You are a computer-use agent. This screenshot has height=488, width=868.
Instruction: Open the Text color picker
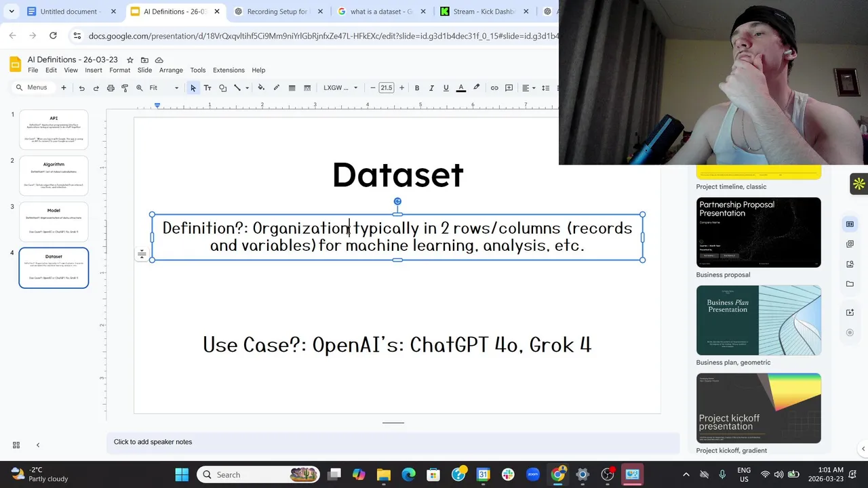point(461,88)
